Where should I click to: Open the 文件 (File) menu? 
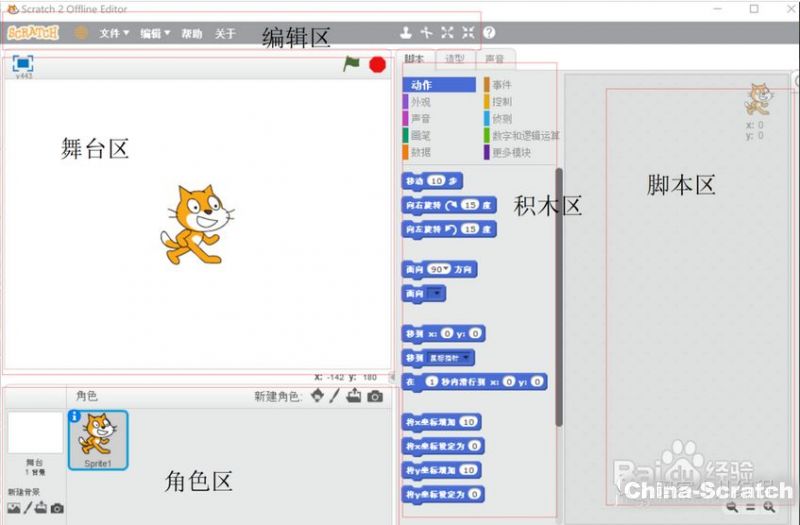(114, 33)
